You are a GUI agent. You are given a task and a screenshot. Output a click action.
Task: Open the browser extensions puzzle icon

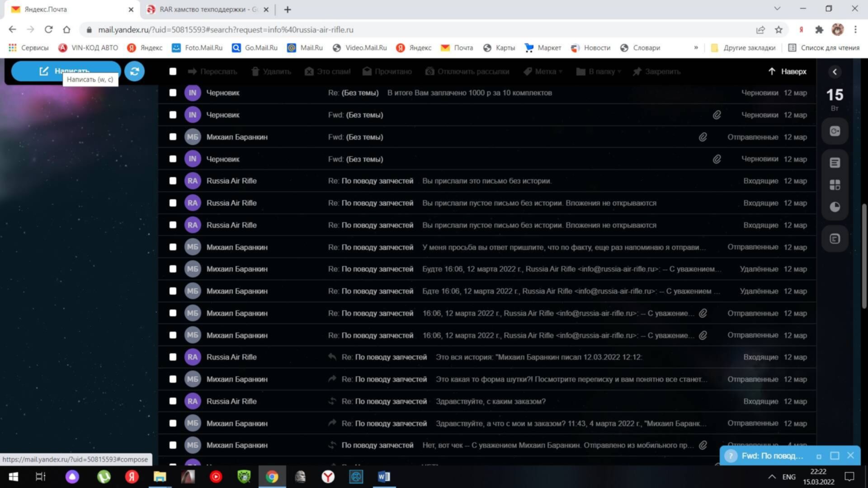(x=819, y=30)
